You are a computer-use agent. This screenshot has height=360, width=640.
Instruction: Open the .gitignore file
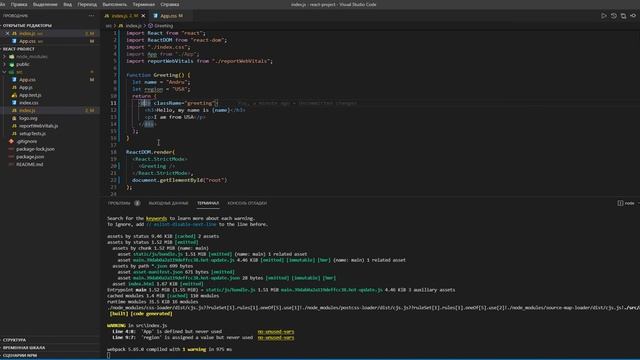26,141
